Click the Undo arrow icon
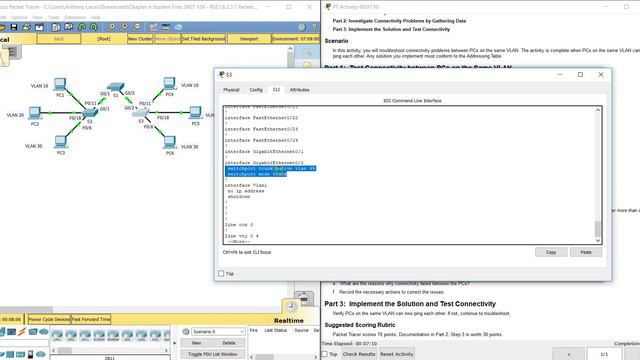This screenshot has width=640, height=360. 82,27
